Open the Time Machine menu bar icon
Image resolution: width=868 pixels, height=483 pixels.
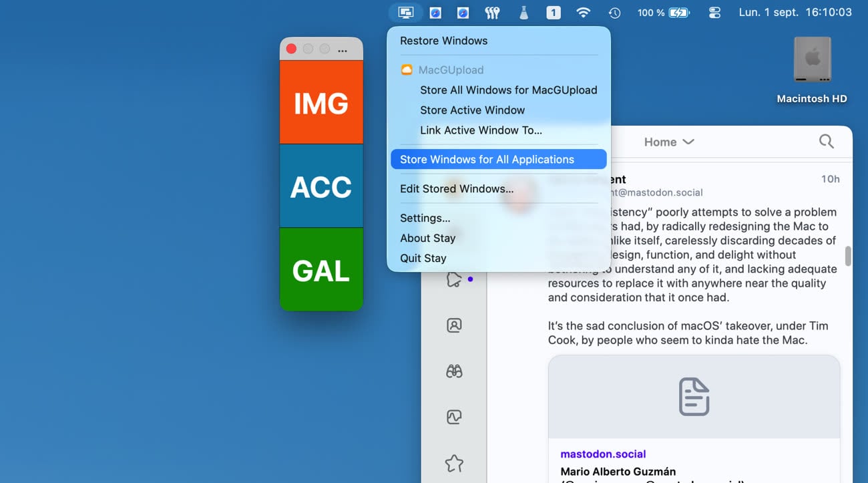click(614, 13)
